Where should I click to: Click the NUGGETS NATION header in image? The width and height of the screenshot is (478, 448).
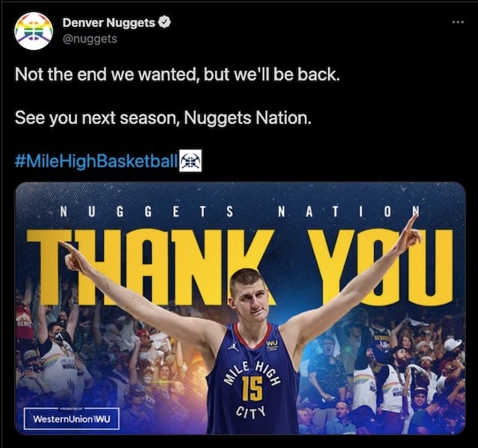240,211
